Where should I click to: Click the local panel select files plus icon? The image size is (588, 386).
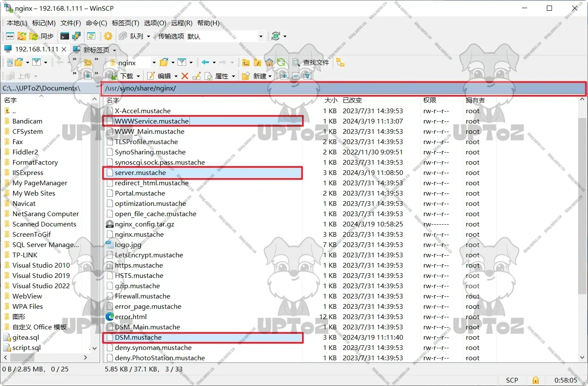click(87, 76)
